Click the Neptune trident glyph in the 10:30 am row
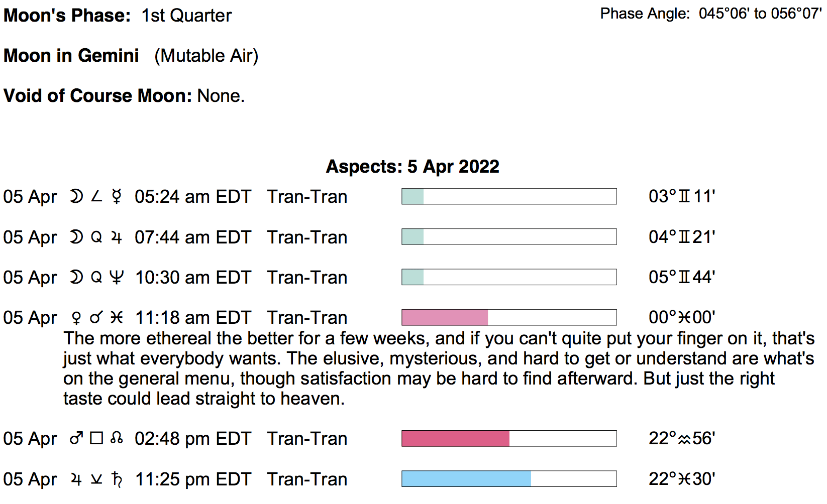Screen dimensions: 827x504 click(116, 277)
